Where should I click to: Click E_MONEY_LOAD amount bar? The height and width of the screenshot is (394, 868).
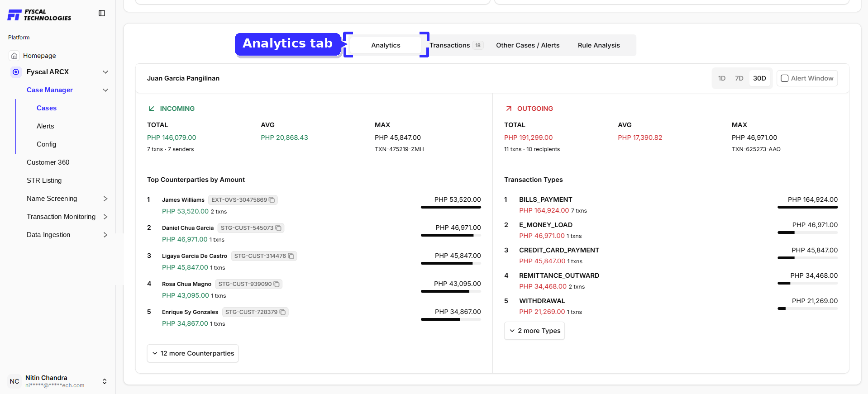pos(807,233)
